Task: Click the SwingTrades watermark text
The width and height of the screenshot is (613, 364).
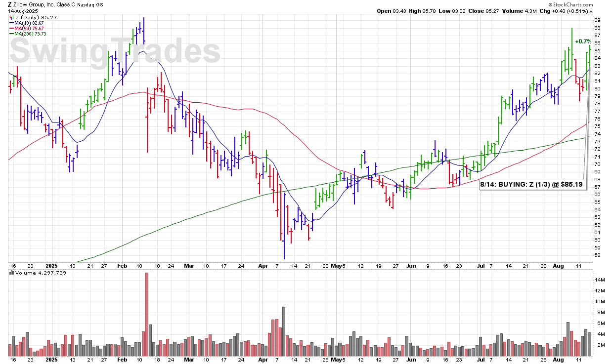Action: point(115,51)
